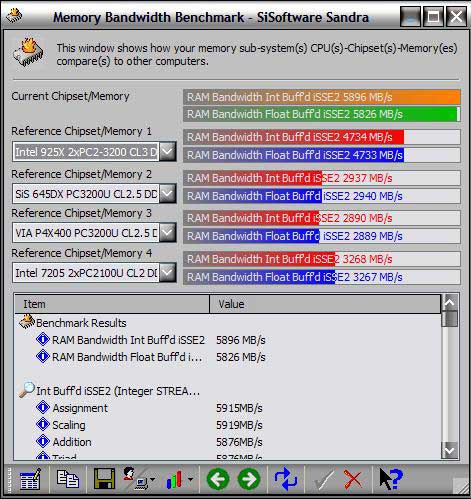Image resolution: width=471 pixels, height=499 pixels.
Task: Click info icon beside Assignment
Action: tap(43, 407)
